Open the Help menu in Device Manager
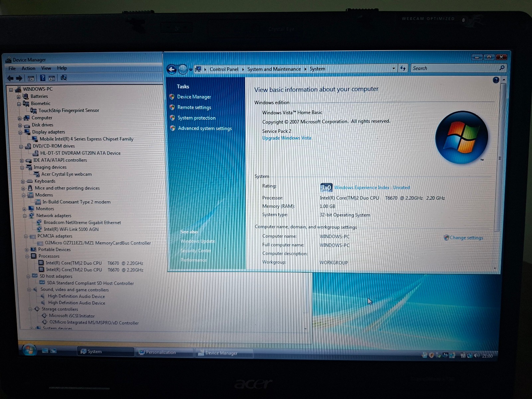The image size is (532, 399). point(62,68)
